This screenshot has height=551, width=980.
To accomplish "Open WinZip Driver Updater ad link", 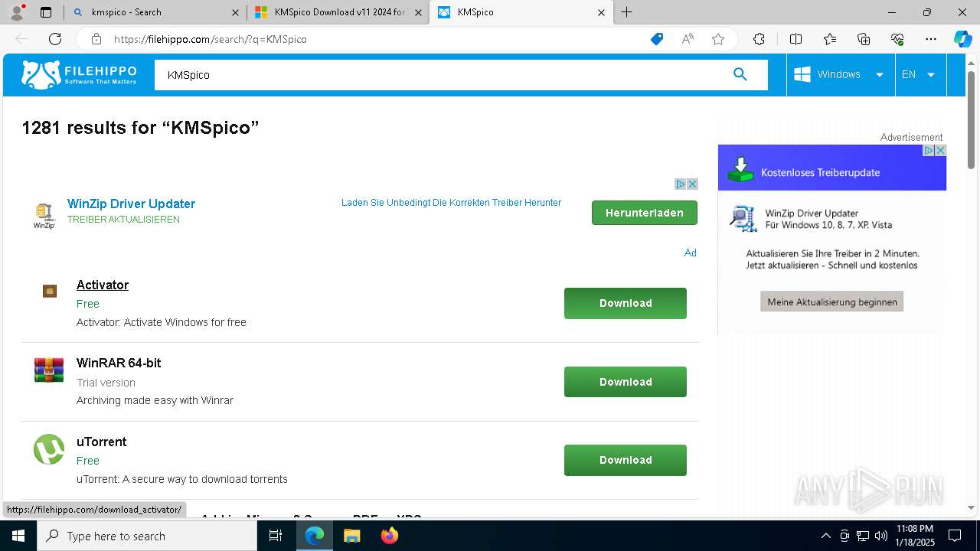I will 131,204.
